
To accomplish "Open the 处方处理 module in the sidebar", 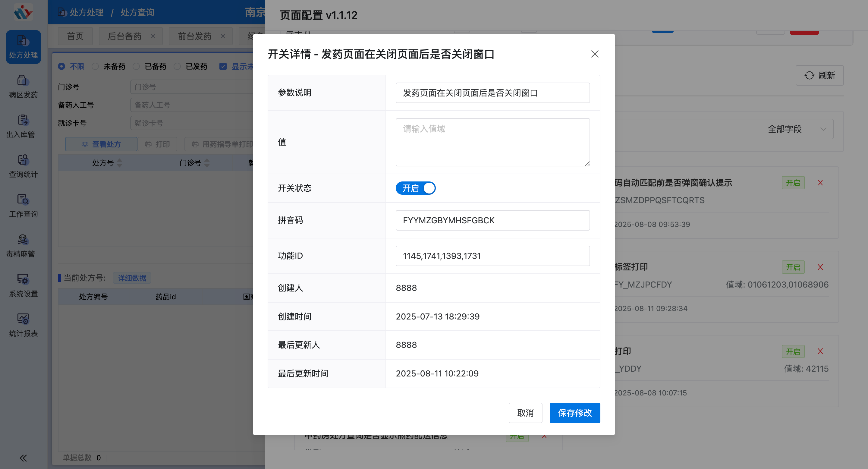I will point(23,47).
